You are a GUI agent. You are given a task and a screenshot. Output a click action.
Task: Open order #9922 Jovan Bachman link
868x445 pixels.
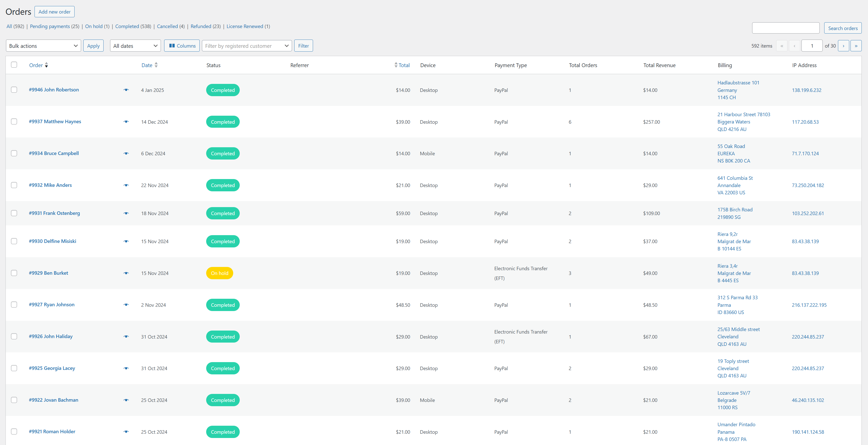tap(54, 400)
